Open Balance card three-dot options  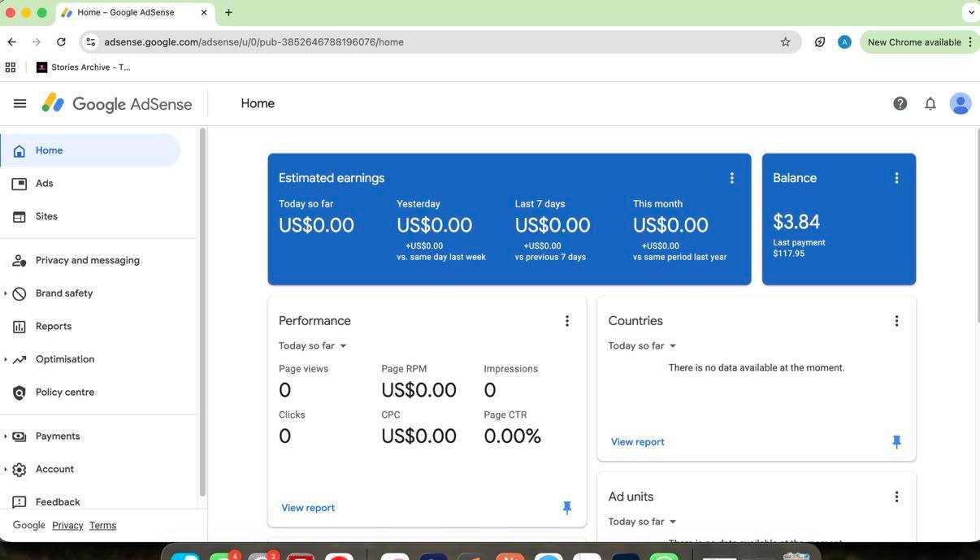896,178
